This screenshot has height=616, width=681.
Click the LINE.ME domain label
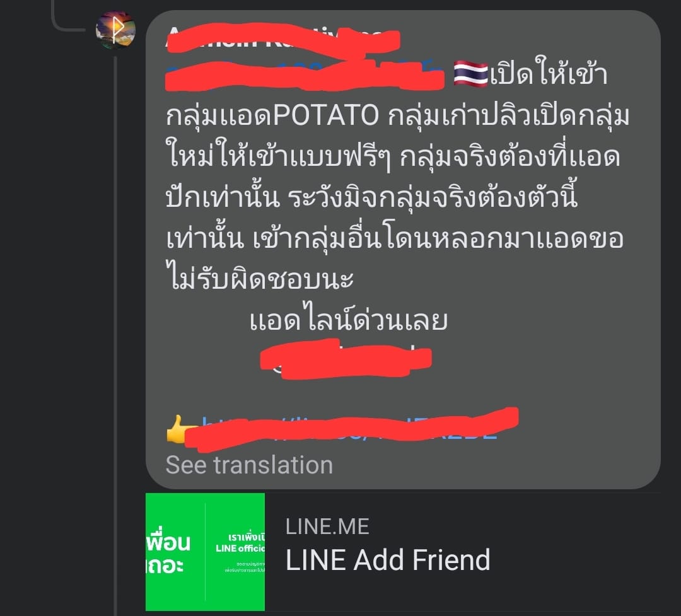[x=327, y=526]
